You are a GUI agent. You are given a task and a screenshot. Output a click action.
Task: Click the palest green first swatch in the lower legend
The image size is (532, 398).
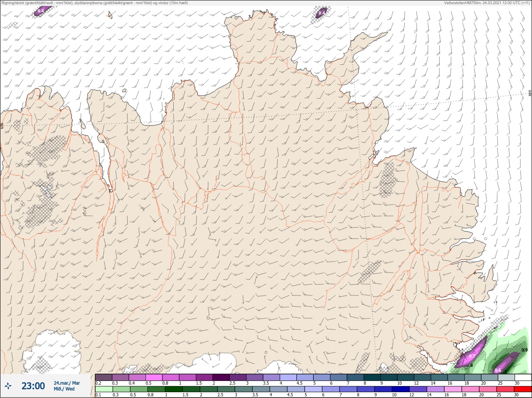click(104, 389)
